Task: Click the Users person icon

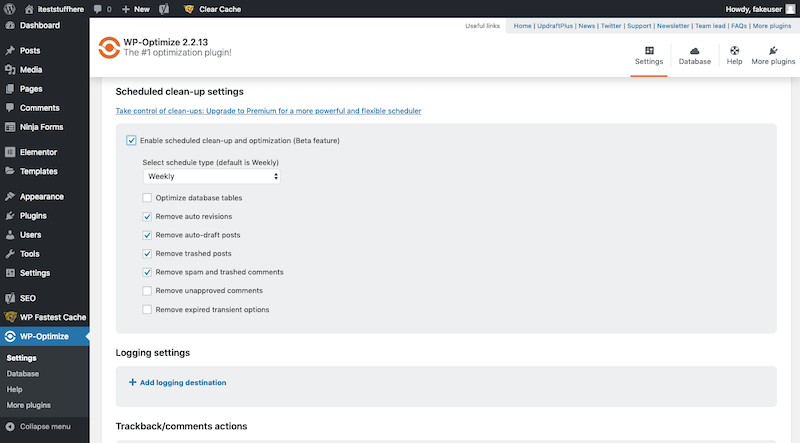Action: [x=10, y=235]
